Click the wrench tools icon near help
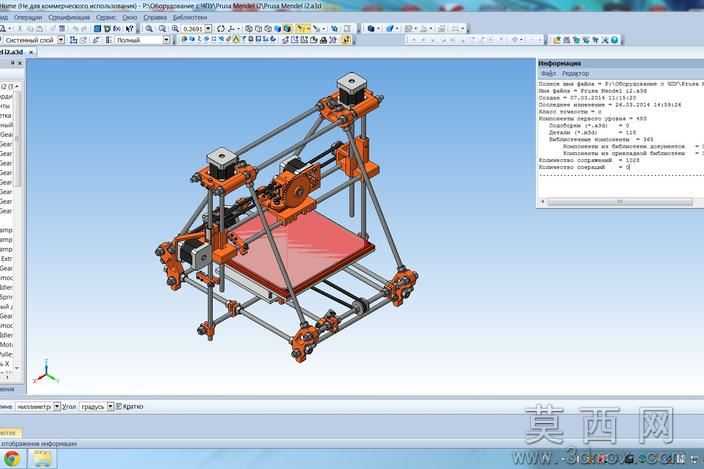Viewport: 704px width, 469px height. tap(605, 40)
